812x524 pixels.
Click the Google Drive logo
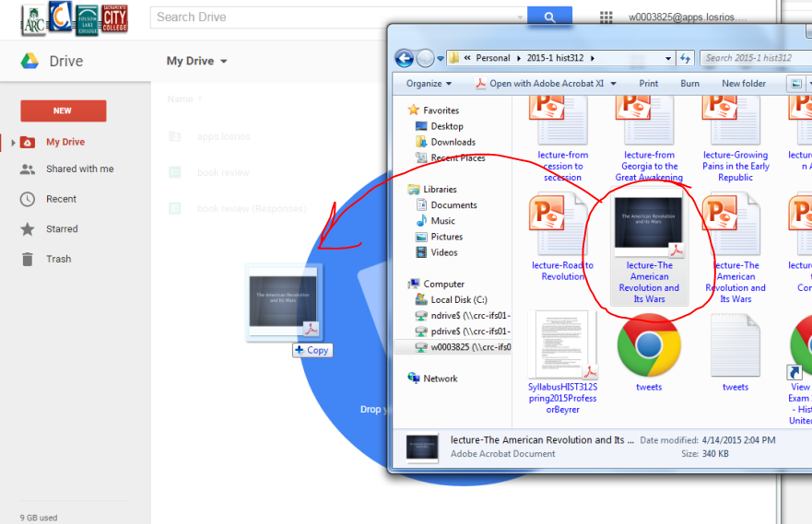click(x=29, y=61)
